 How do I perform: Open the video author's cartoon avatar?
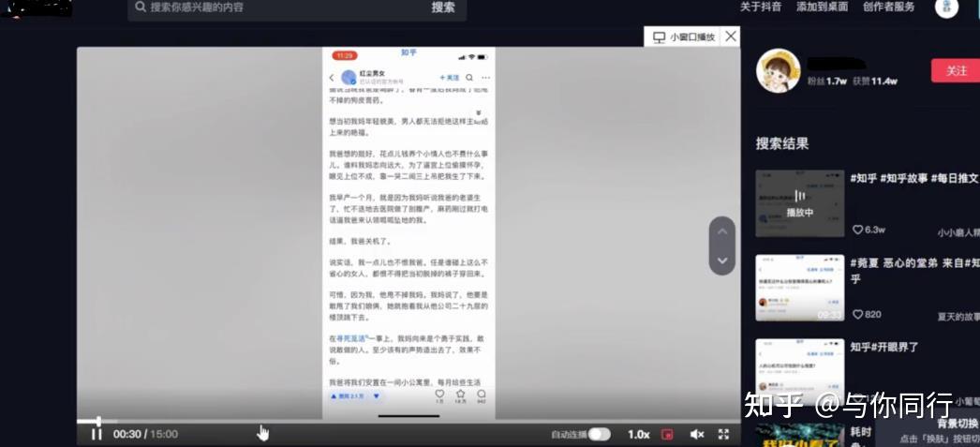pyautogui.click(x=779, y=70)
